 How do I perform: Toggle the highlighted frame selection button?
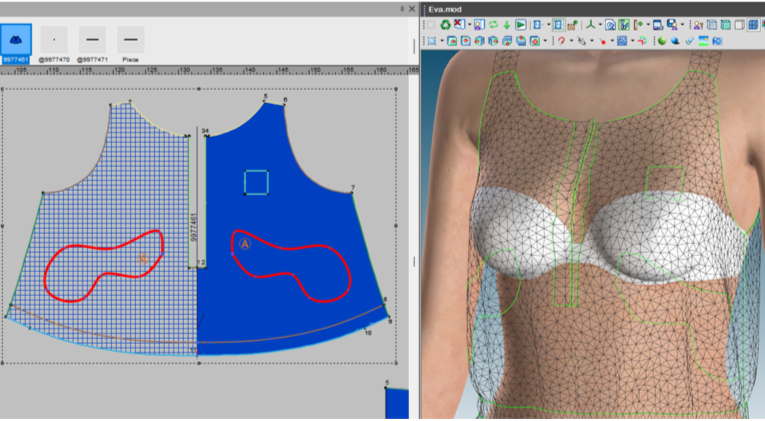coord(558,24)
